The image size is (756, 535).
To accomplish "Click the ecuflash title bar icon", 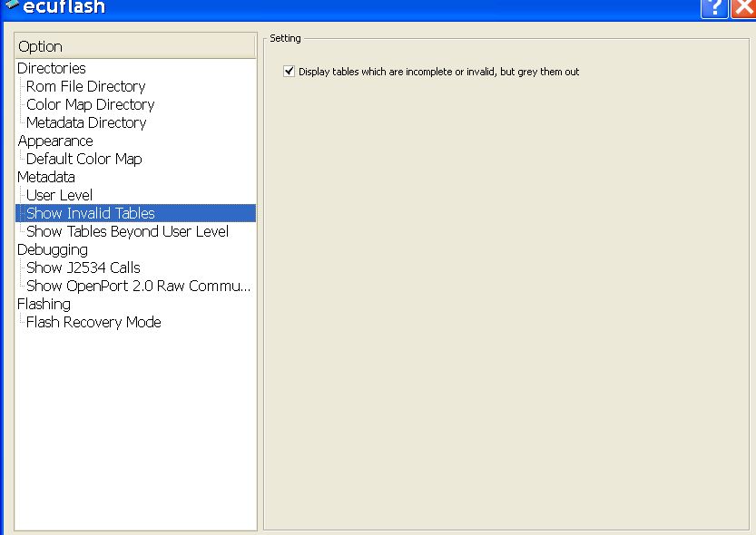I will [11, 5].
